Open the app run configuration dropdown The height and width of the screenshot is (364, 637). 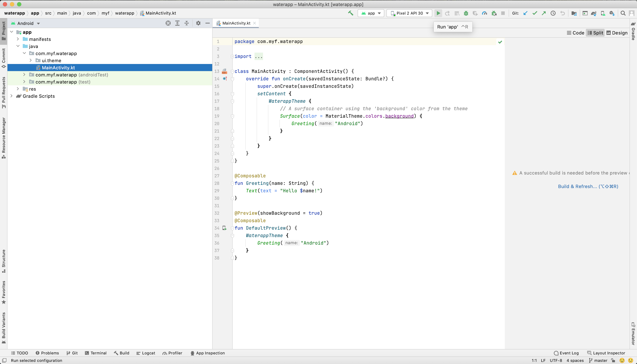(371, 13)
